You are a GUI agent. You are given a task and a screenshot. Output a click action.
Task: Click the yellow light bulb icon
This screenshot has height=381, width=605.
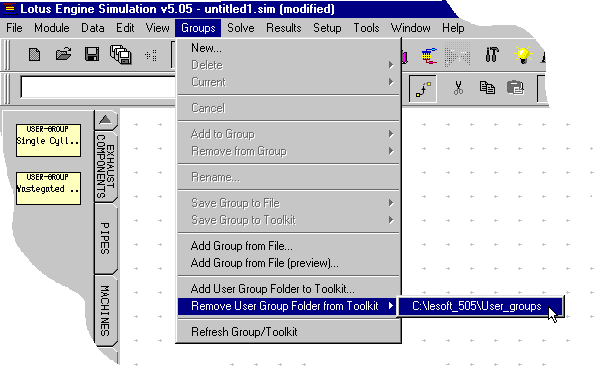(523, 54)
